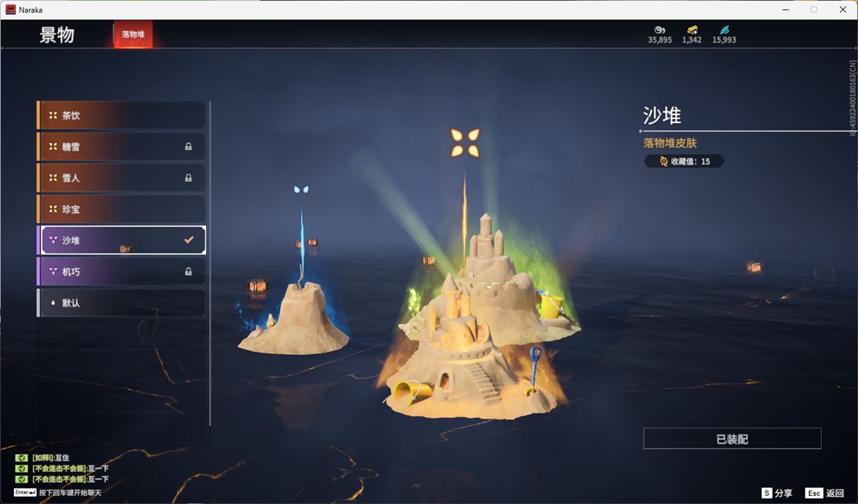Open the 落物堆 tab

pos(133,34)
